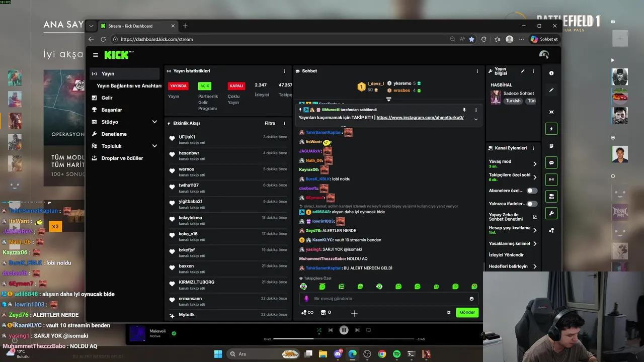
Task: Open a new browser tab
Action: click(x=185, y=26)
